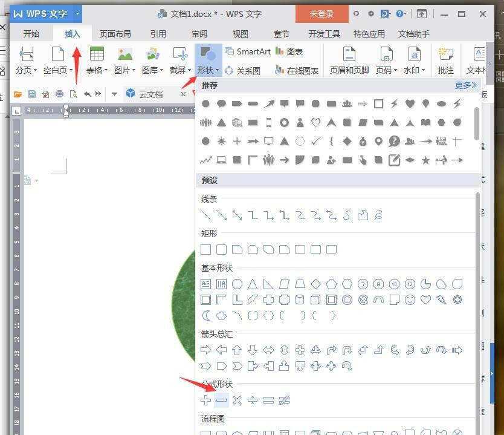Image resolution: width=504 pixels, height=435 pixels.
Task: Click the 未登录 sign-in button
Action: (321, 14)
